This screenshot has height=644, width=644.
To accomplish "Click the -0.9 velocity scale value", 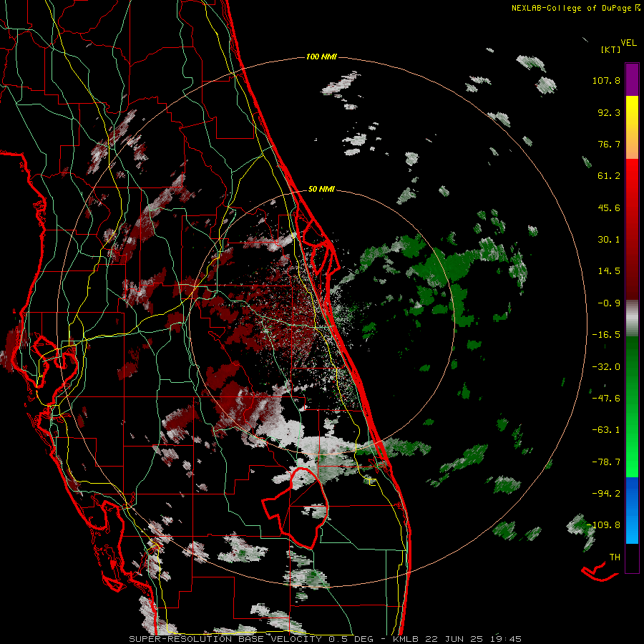I will [609, 303].
